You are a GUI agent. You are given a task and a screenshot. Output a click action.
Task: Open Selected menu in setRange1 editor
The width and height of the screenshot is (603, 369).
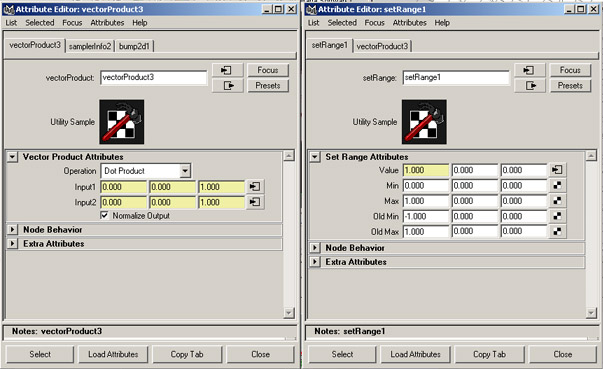(342, 23)
